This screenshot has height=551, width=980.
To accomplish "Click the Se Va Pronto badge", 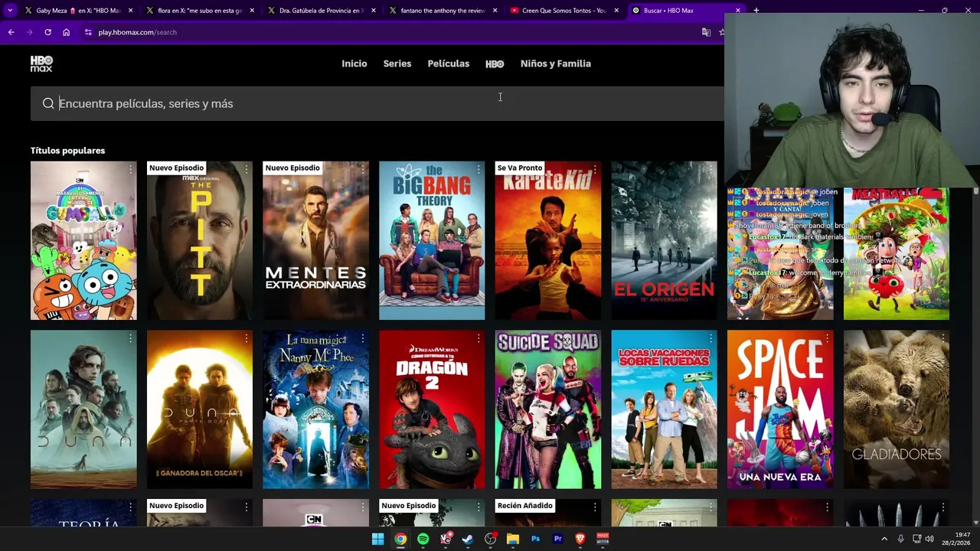I will tap(520, 168).
